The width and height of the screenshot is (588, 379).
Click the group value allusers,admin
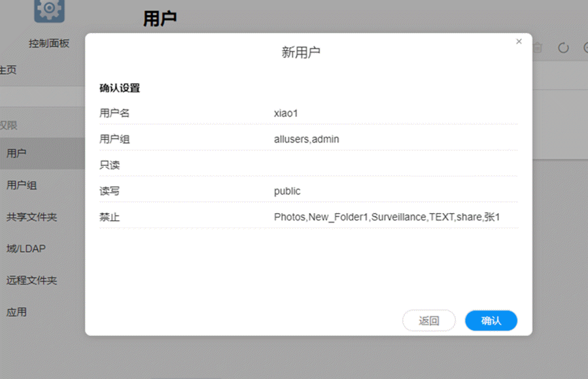pyautogui.click(x=306, y=139)
